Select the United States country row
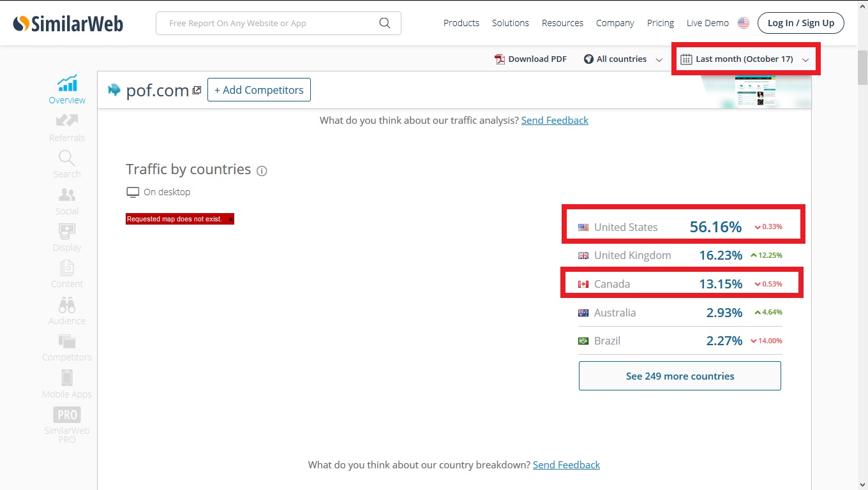The width and height of the screenshot is (868, 490). [680, 226]
